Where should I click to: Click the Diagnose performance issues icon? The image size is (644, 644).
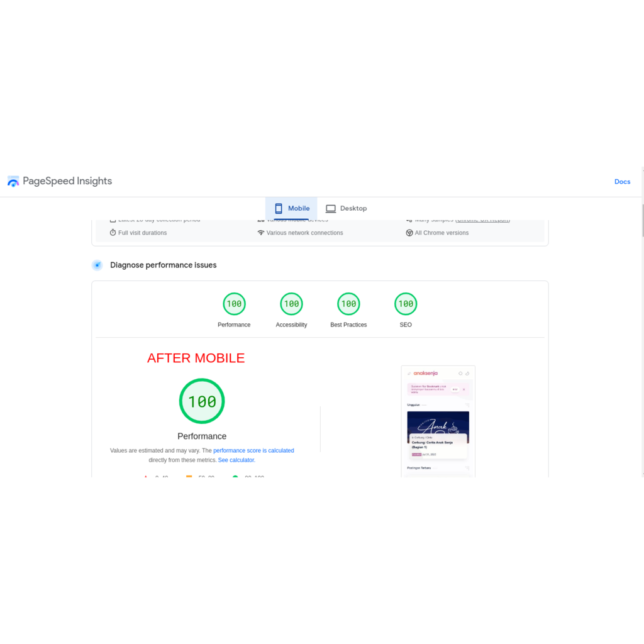point(97,265)
